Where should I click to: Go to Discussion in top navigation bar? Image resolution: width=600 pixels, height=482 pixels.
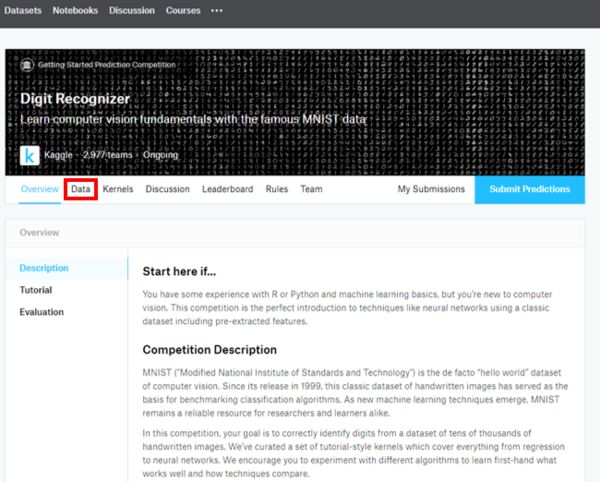(132, 10)
